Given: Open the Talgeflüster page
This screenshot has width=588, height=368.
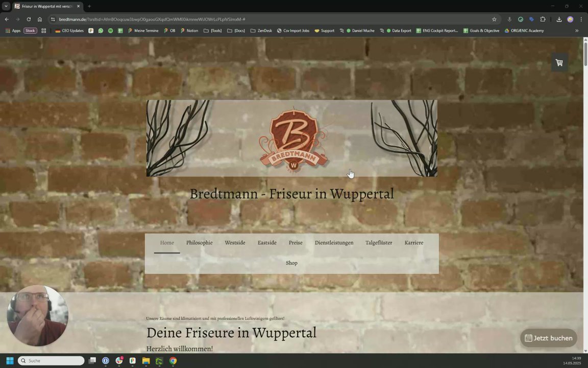Looking at the screenshot, I should pos(379,243).
